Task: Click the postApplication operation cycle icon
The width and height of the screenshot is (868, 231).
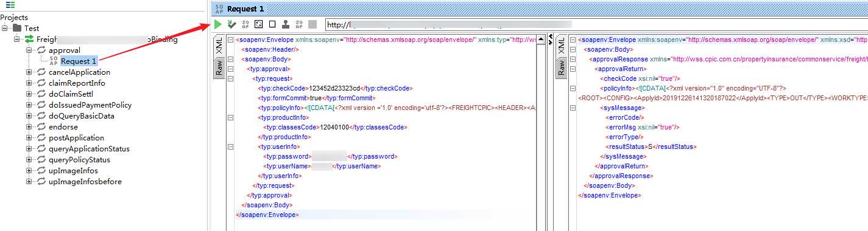Action: [x=42, y=138]
